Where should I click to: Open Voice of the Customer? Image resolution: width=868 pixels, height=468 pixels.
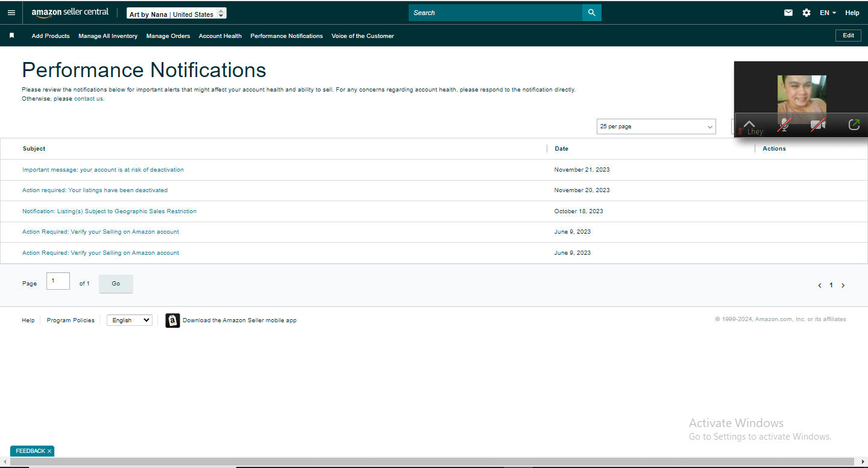coord(363,36)
